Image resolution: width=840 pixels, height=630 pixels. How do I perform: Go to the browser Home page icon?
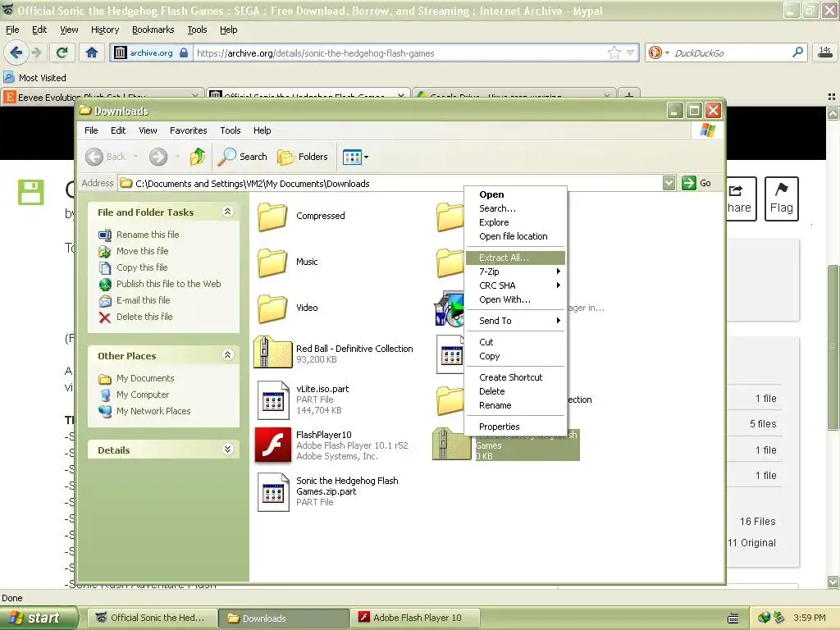click(92, 52)
